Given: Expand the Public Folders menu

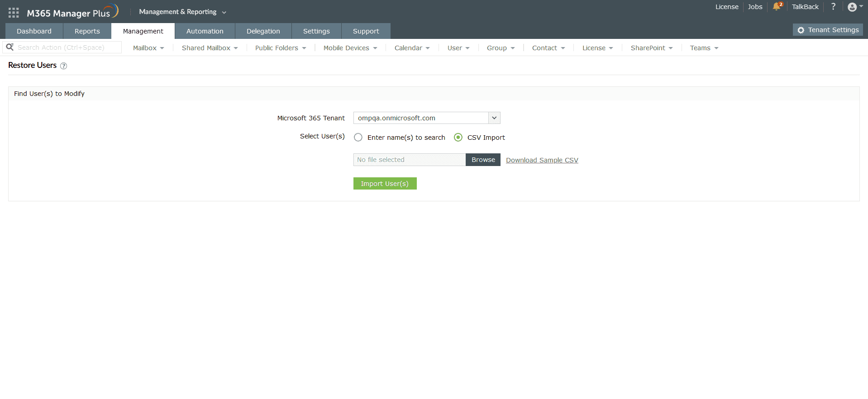Looking at the screenshot, I should [x=281, y=48].
